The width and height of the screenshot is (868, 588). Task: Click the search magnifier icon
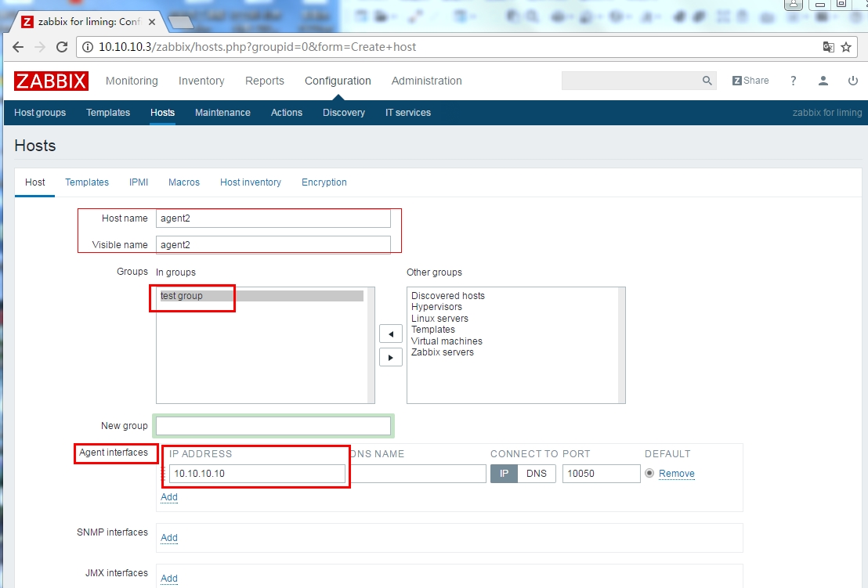[707, 81]
